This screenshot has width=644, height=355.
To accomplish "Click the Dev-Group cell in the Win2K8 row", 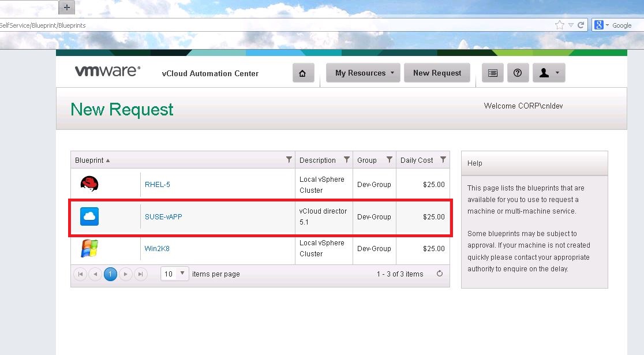I will coord(374,249).
